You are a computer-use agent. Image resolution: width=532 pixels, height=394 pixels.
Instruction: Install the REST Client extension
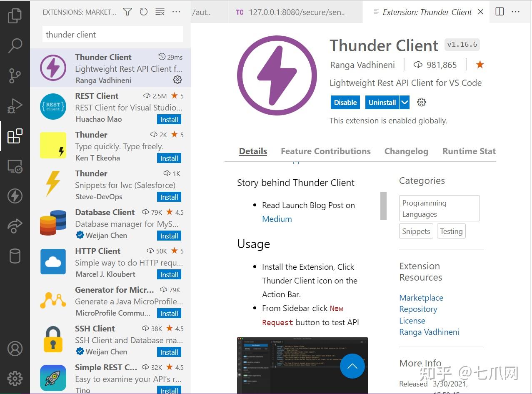(x=169, y=119)
